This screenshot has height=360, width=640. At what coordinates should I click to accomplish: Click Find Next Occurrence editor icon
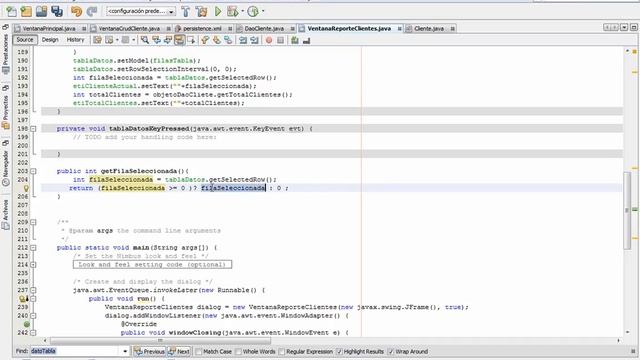(167, 40)
